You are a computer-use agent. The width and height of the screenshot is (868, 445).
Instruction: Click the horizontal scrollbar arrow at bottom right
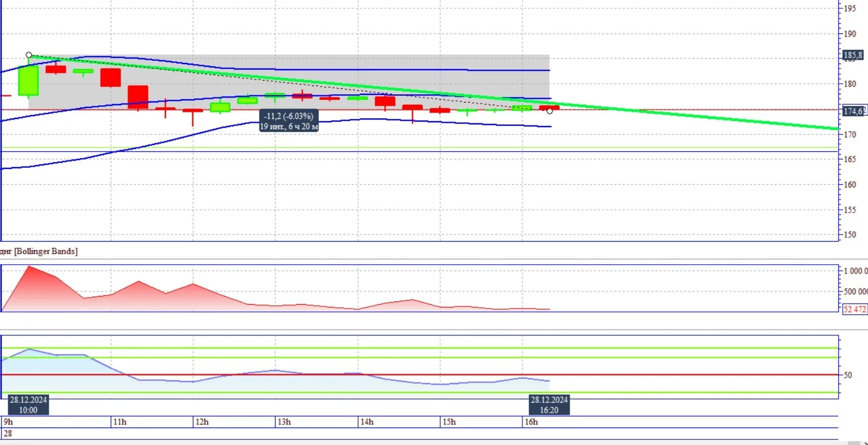point(864,443)
